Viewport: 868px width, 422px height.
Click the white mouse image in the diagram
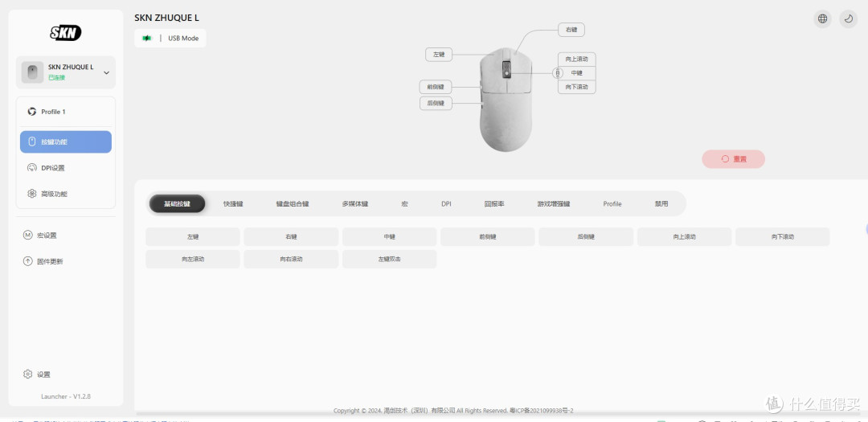506,99
